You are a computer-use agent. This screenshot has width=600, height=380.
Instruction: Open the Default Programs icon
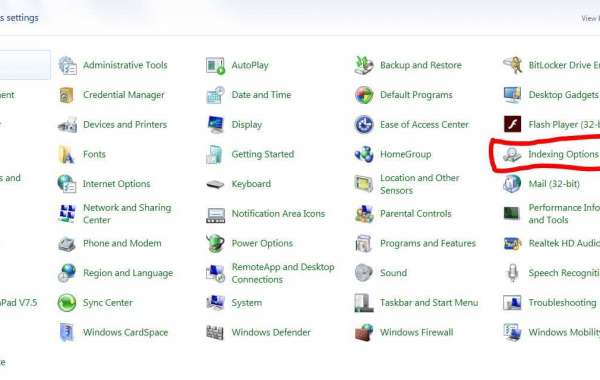point(364,95)
